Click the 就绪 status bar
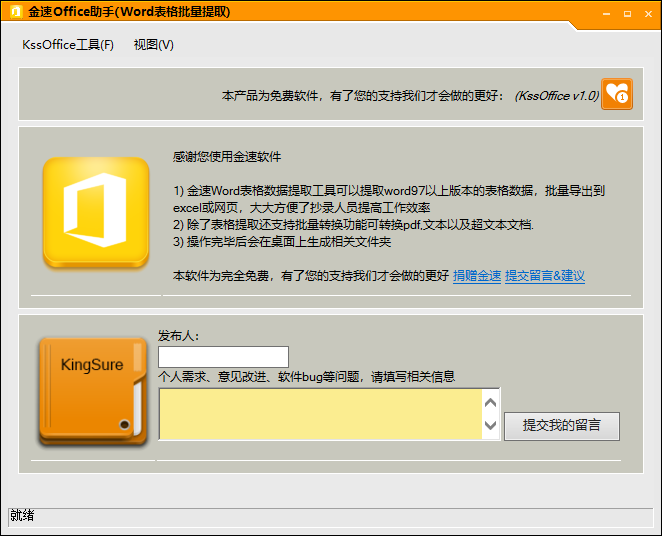662x536 pixels. [331, 517]
